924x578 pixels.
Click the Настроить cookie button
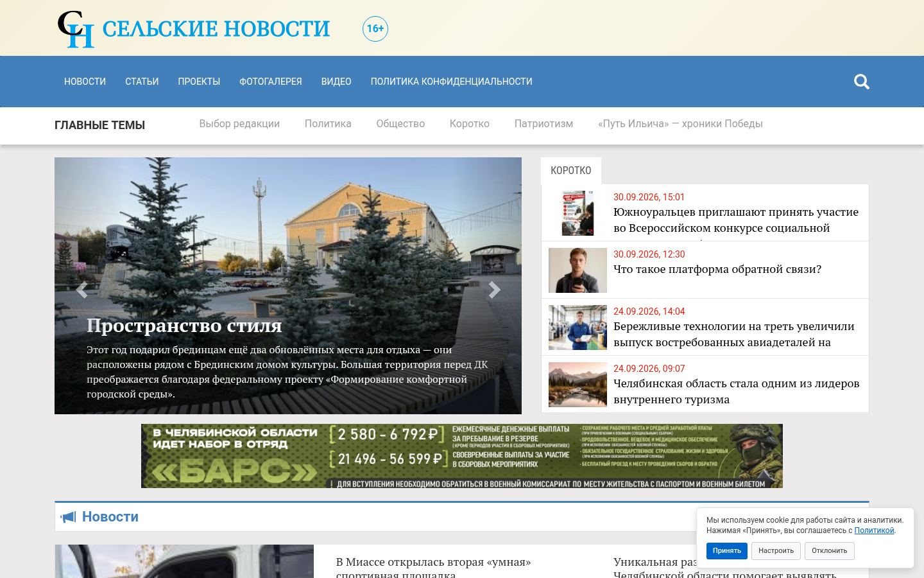click(776, 550)
